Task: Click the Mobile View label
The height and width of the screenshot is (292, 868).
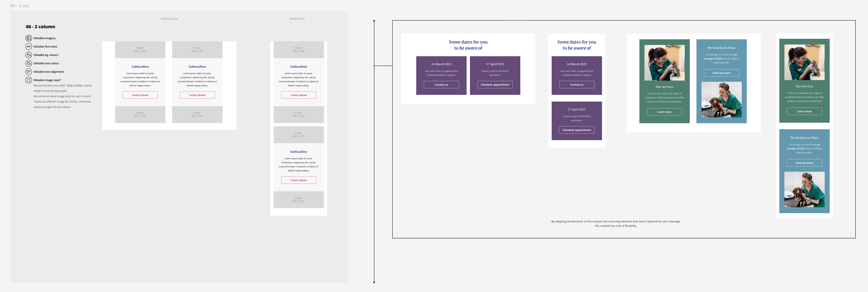Action: [x=297, y=19]
